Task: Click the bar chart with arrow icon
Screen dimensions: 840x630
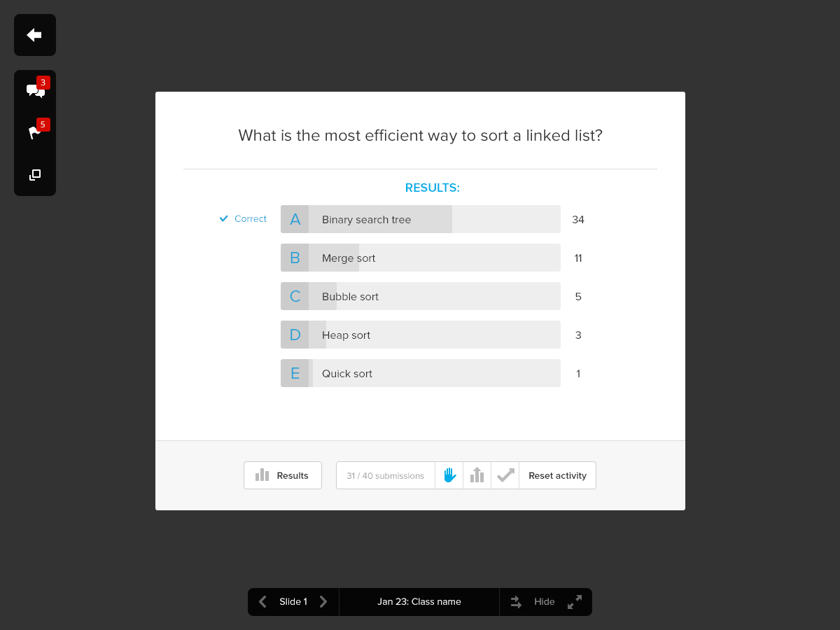Action: [477, 475]
